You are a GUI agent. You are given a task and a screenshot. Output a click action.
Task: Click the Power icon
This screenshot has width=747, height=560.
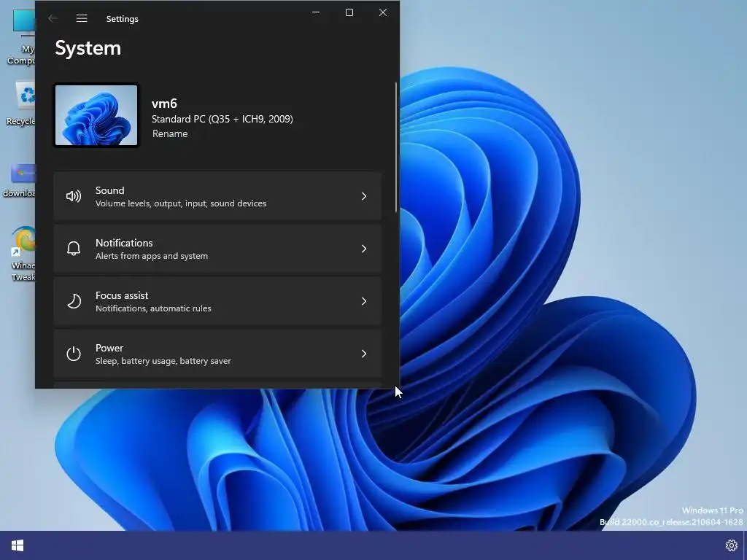tap(74, 354)
